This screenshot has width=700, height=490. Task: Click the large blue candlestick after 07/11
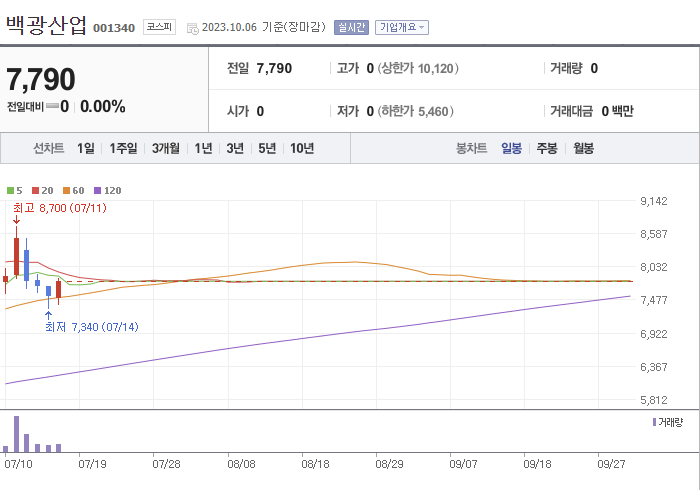click(26, 265)
